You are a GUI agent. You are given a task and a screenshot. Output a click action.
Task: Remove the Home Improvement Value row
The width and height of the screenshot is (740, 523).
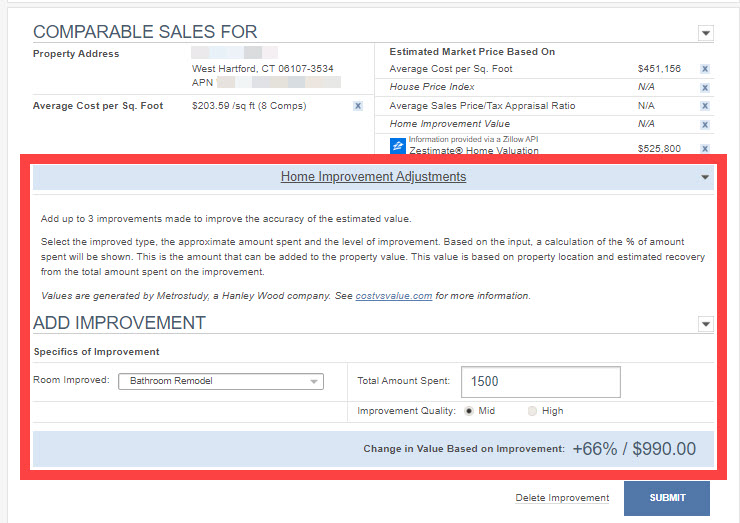(x=705, y=125)
